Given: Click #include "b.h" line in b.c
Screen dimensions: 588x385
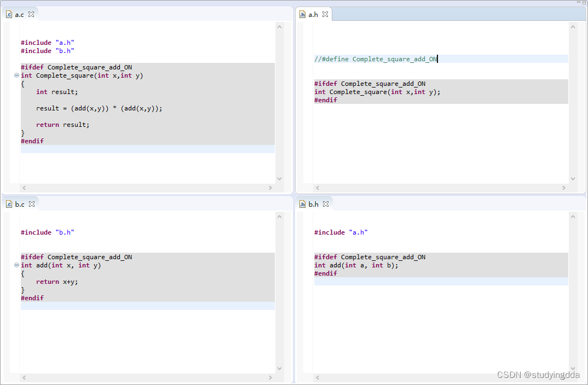Looking at the screenshot, I should click(47, 232).
